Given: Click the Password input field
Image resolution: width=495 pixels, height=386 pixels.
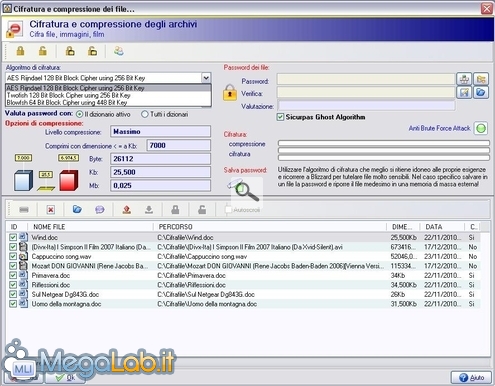Looking at the screenshot, I should 366,79.
